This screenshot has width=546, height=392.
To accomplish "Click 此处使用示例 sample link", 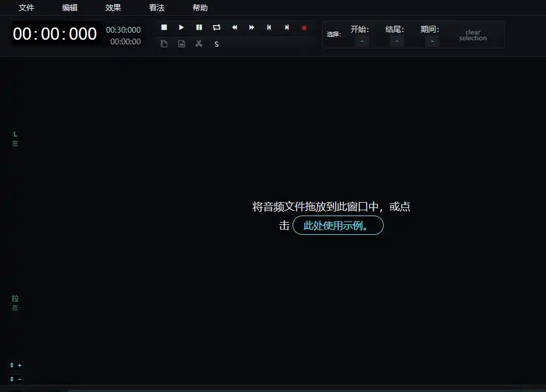I will pos(338,226).
